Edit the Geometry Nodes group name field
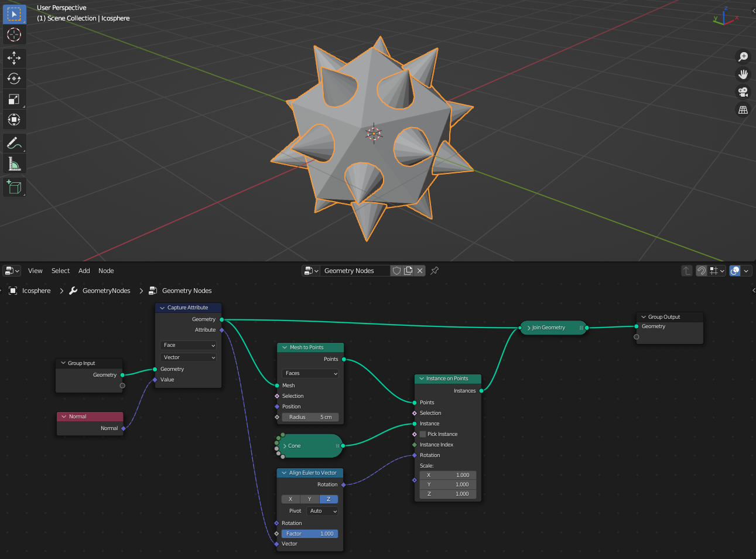 click(x=355, y=271)
